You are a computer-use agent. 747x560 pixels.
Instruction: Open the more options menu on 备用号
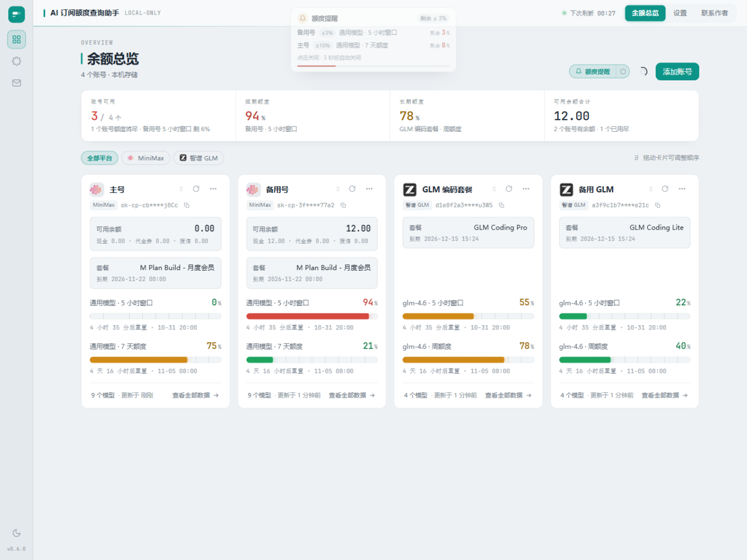369,189
